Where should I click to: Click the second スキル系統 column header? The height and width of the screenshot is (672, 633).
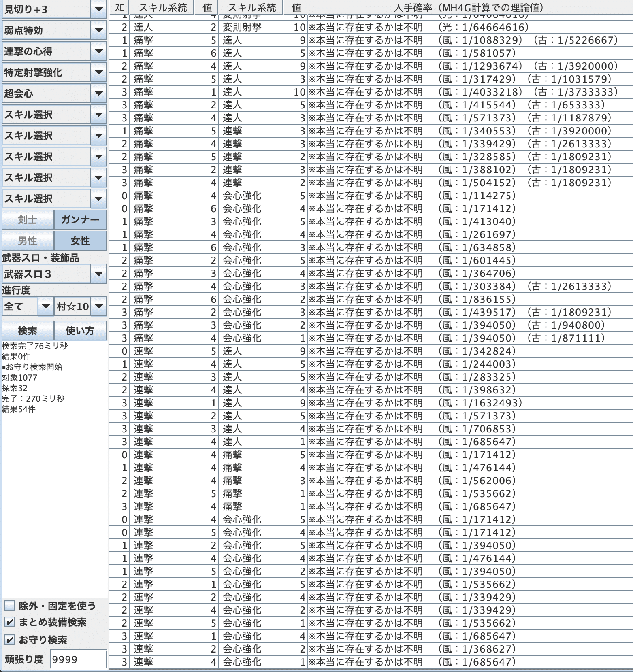tap(251, 7)
